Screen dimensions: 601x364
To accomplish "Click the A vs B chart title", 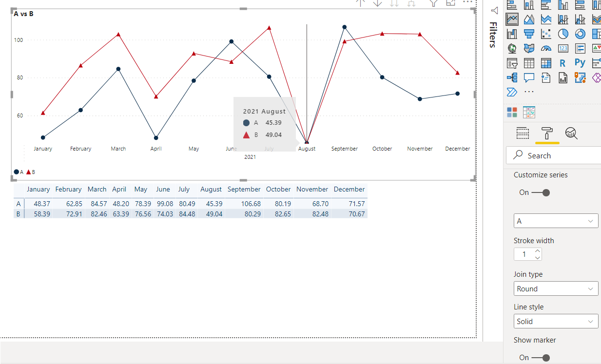I will coord(23,14).
